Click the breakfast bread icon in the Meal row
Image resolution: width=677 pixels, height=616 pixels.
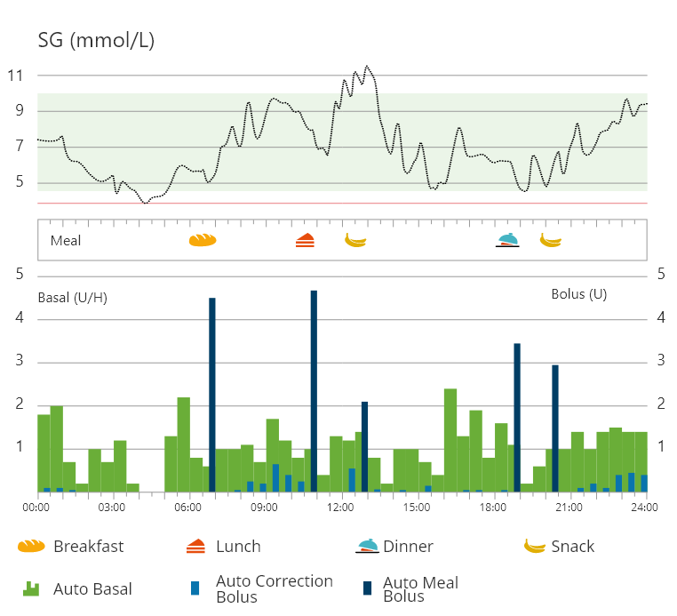203,240
